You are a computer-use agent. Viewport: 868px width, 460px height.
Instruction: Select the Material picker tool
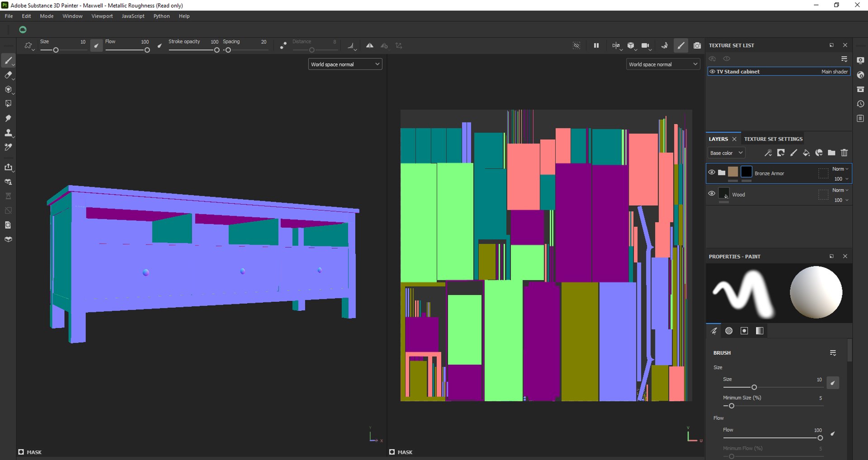coord(8,147)
